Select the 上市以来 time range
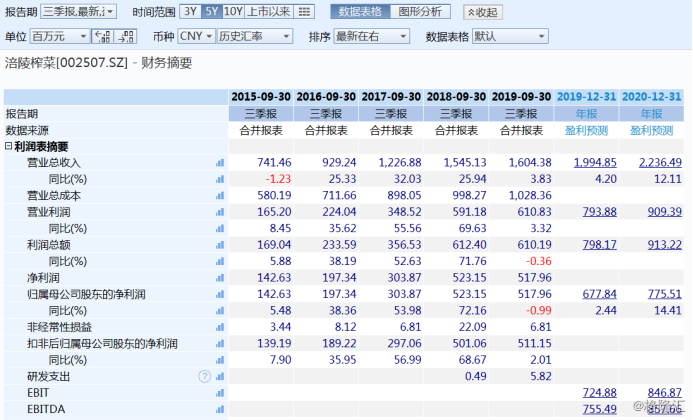693x420 pixels. tap(269, 12)
